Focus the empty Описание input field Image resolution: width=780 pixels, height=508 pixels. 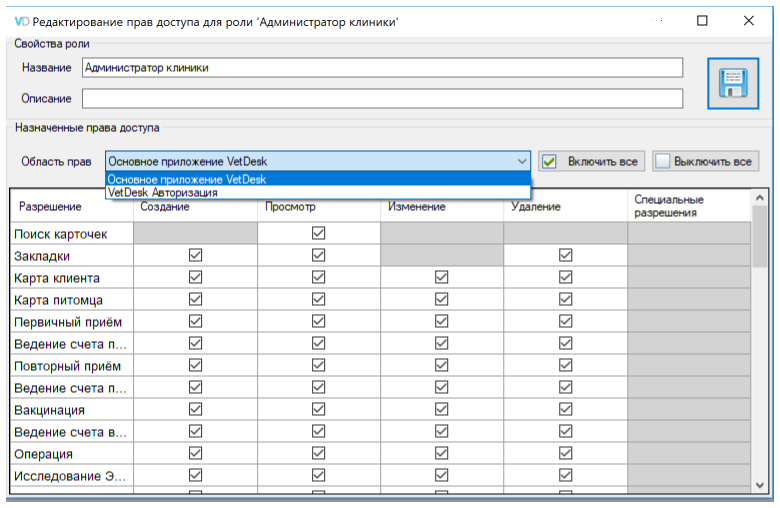pyautogui.click(x=382, y=99)
